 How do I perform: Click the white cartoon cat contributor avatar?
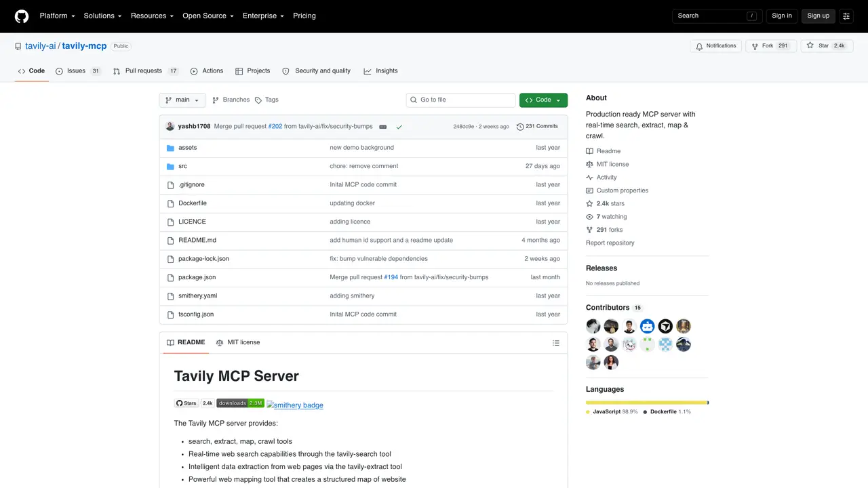pyautogui.click(x=629, y=344)
